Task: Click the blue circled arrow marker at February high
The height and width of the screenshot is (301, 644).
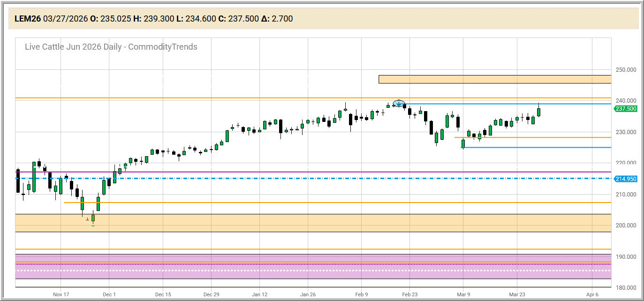Action: 398,104
